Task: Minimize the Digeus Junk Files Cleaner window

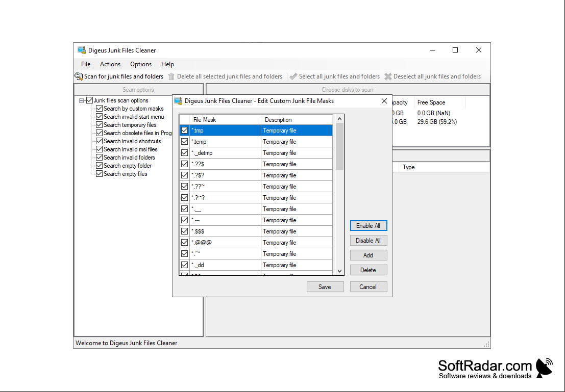Action: [432, 50]
